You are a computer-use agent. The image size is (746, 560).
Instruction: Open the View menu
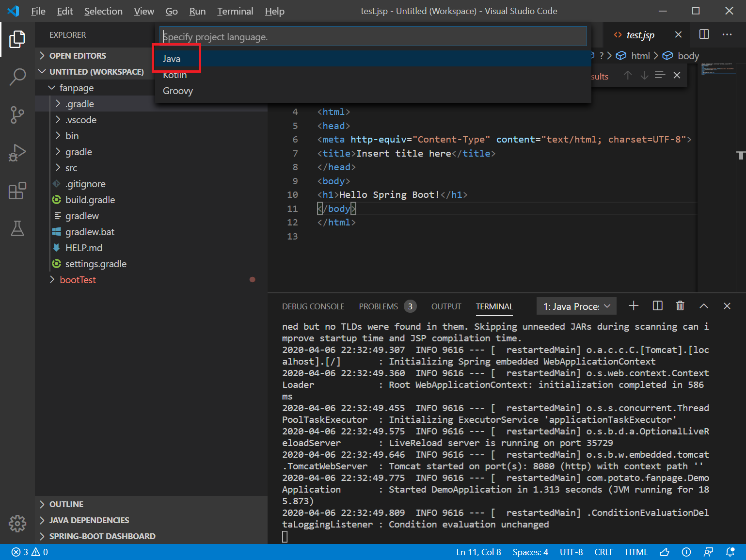point(144,11)
